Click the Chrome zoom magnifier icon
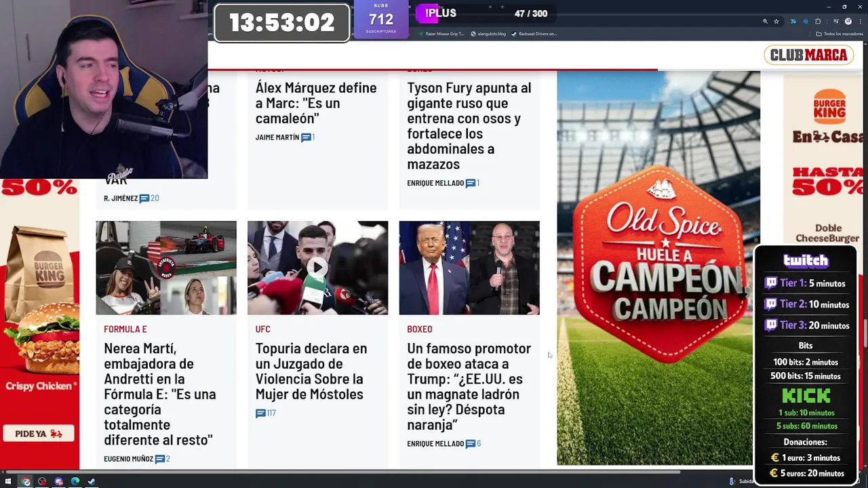 765,21
